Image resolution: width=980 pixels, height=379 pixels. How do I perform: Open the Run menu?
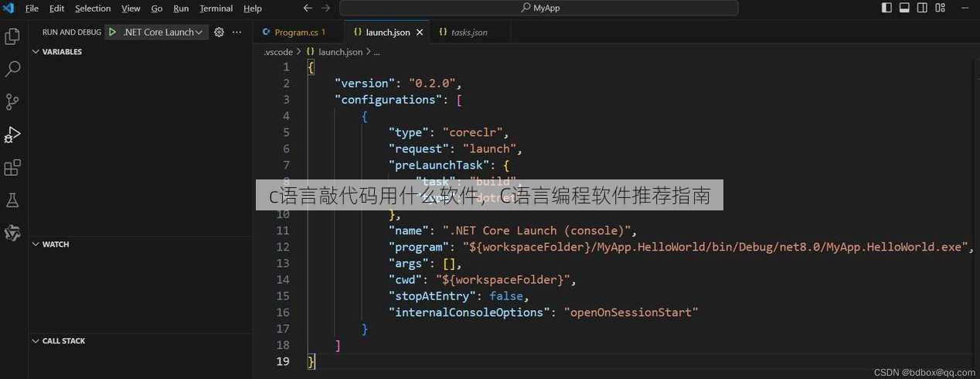click(x=181, y=9)
